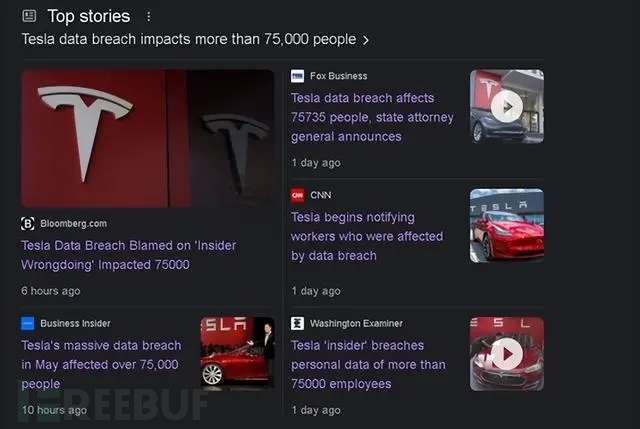This screenshot has height=429, width=640.
Task: Open the three-dot menu beside Top stories
Action: point(149,17)
